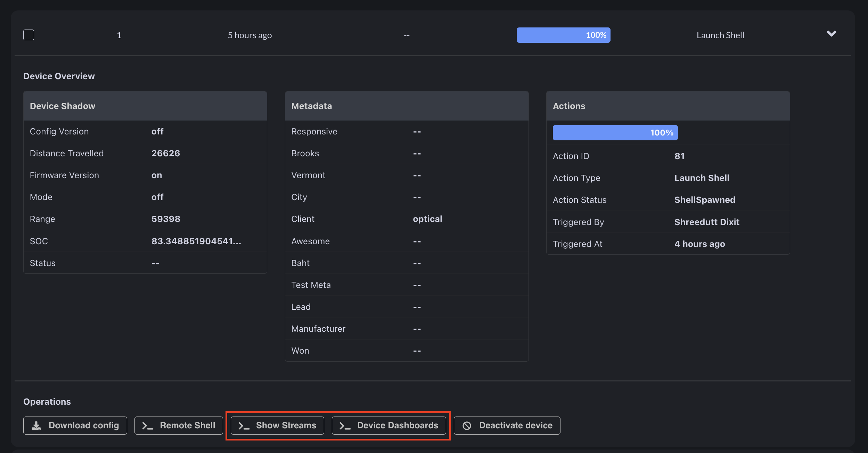Click the Show Streams button

(277, 426)
